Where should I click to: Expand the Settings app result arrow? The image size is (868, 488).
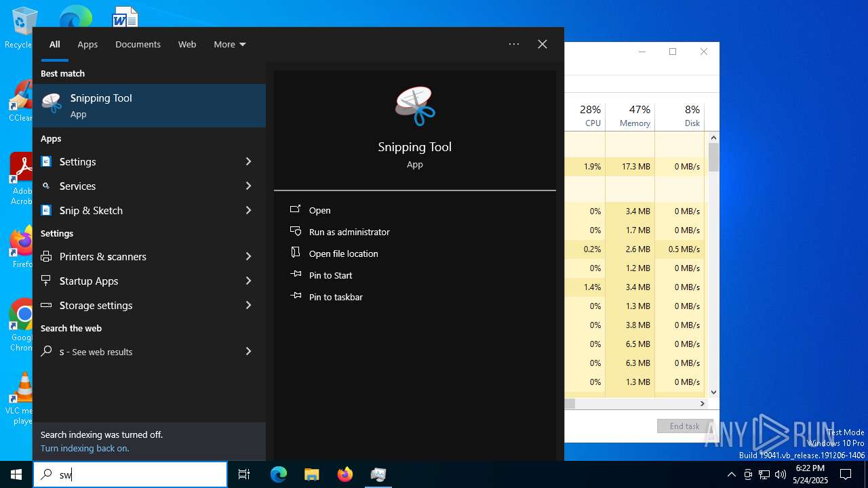pos(248,161)
